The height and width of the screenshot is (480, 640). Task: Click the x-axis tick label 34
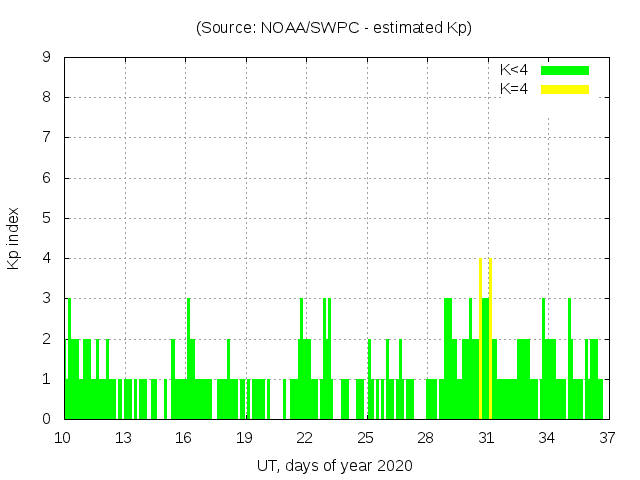[x=547, y=437]
